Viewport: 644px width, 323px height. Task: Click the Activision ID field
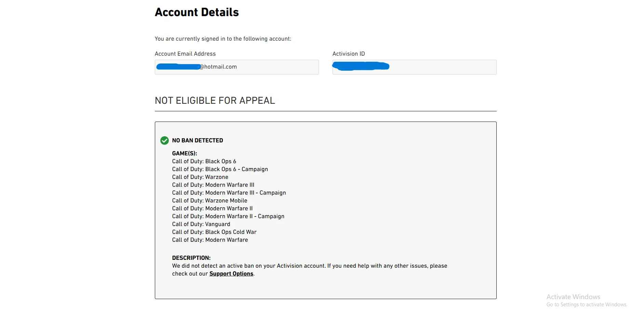414,67
